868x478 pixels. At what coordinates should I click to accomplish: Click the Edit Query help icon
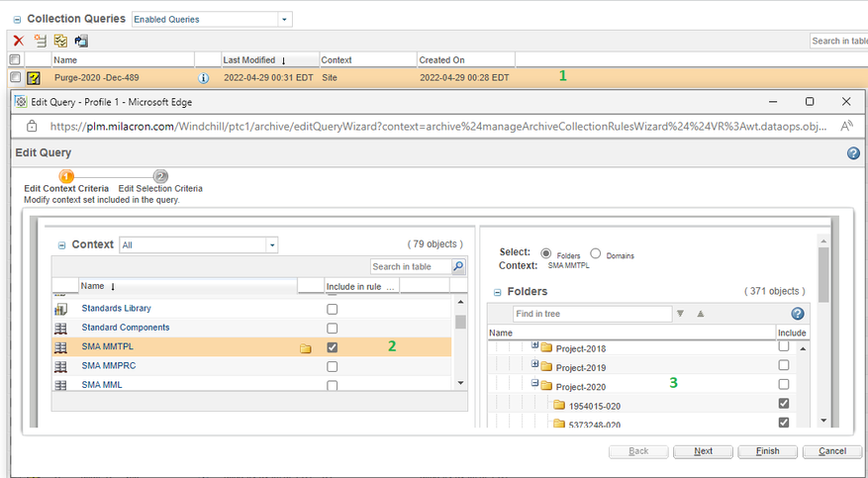coord(853,153)
